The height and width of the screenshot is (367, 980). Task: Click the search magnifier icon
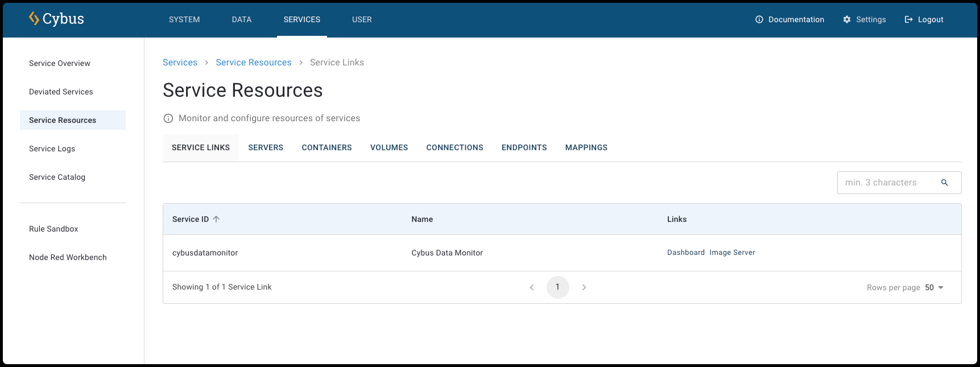click(x=944, y=183)
